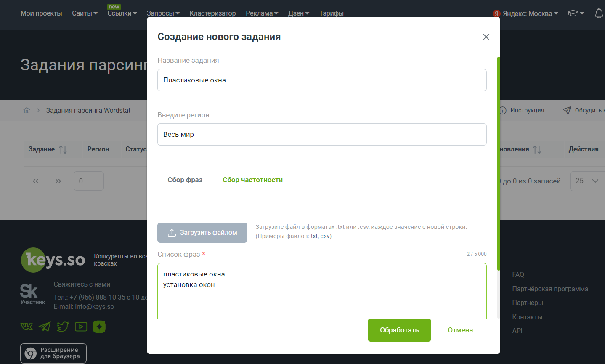
Task: Sort table by Задание column arrows
Action: pos(63,149)
